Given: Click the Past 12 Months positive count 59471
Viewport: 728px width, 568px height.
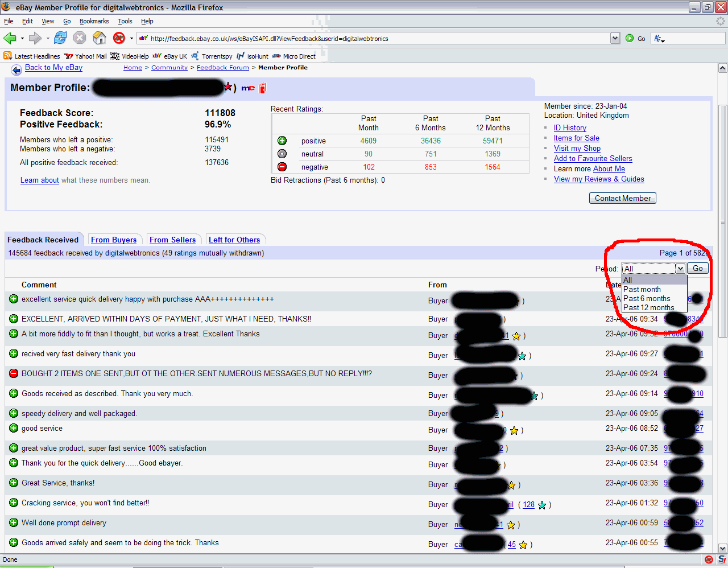Looking at the screenshot, I should tap(493, 141).
